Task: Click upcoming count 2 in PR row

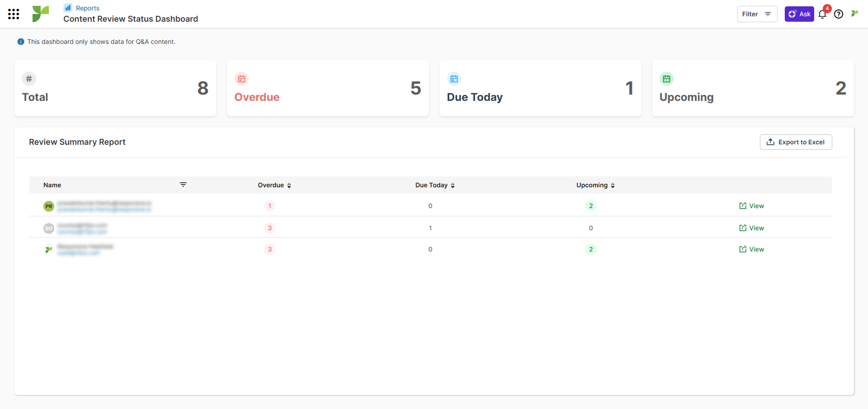Action: (x=591, y=206)
